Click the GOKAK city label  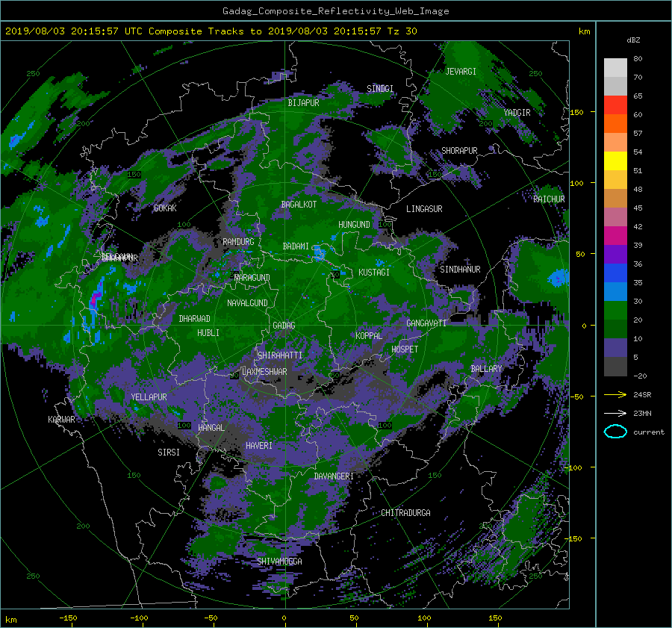(165, 208)
